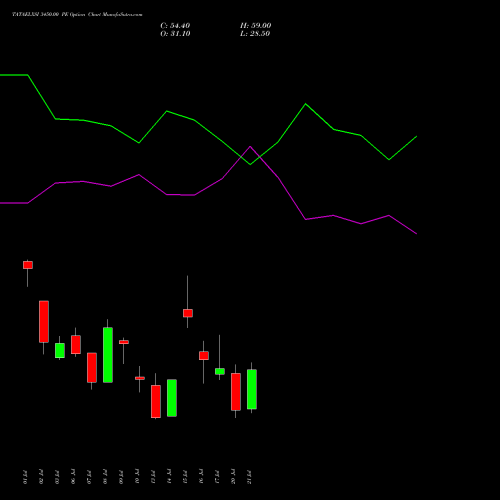Viewport: 500px width, 500px height.
Task: Click the chart title starting with TATAELXSI
Action: (77, 15)
